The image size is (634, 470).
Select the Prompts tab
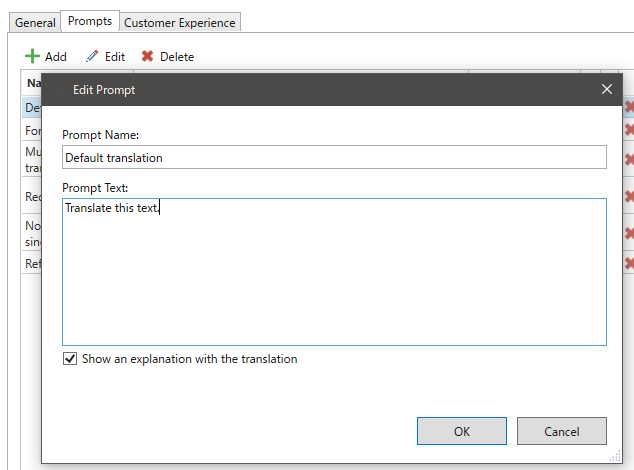pyautogui.click(x=89, y=21)
